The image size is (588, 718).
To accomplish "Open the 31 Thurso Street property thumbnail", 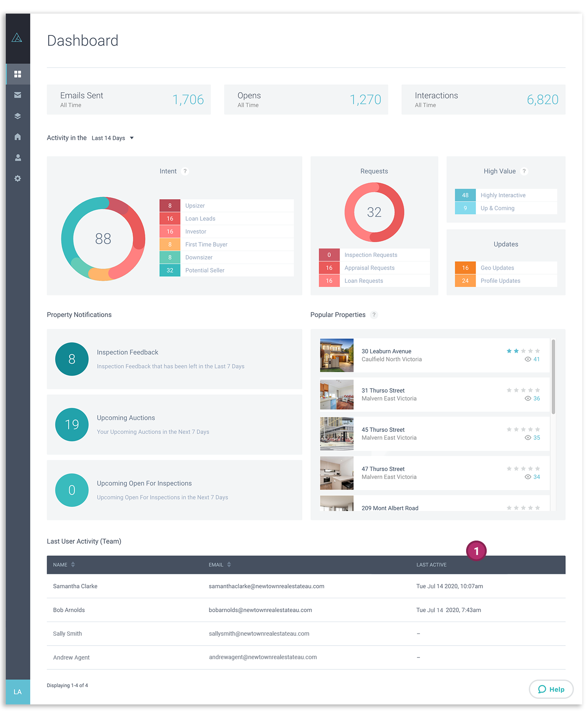I will [x=336, y=395].
